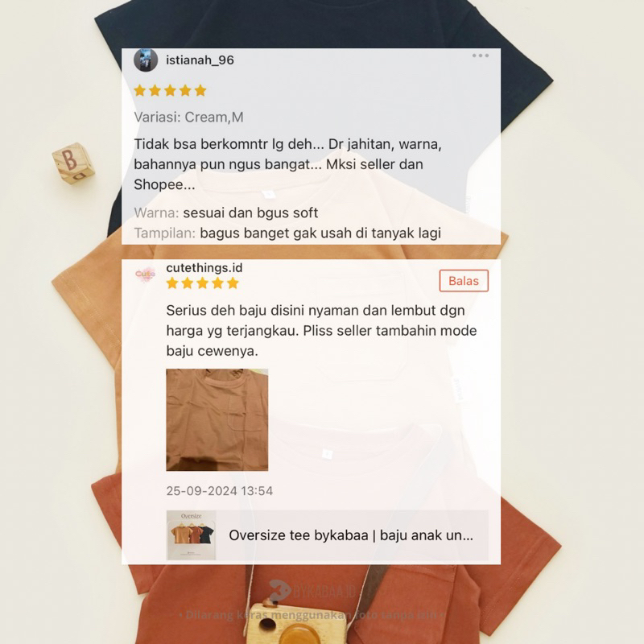Open Oversize tee bykabaa product title

tap(351, 535)
